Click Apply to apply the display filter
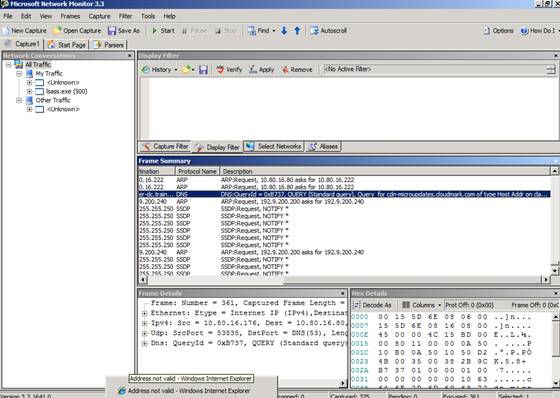The image size is (560, 398). pyautogui.click(x=261, y=70)
